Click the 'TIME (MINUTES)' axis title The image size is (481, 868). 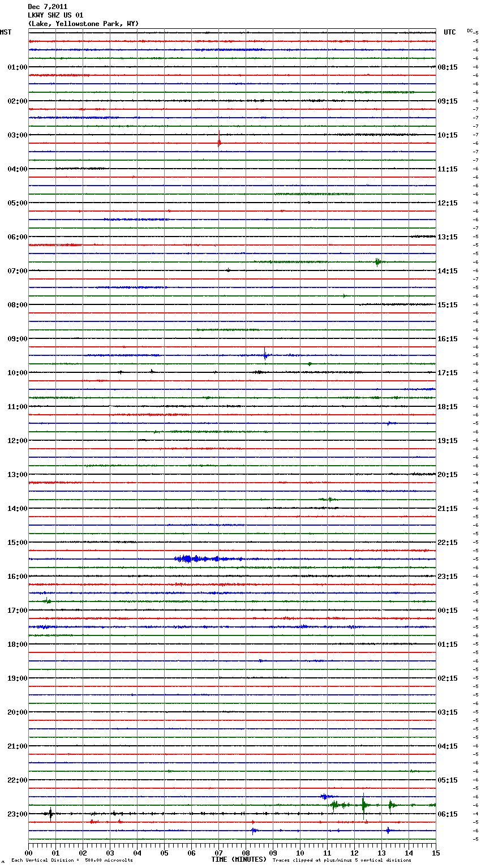click(239, 860)
